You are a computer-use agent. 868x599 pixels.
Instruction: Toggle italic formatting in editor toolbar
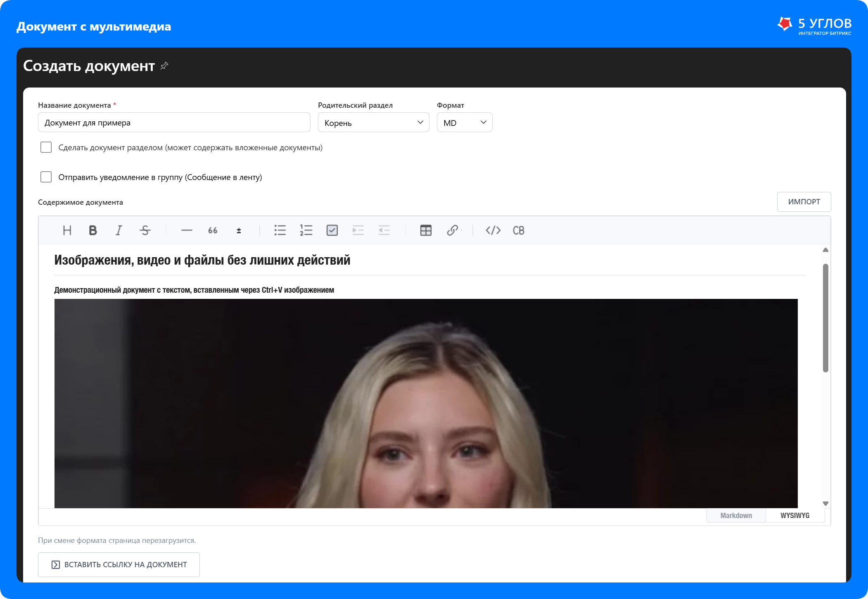(x=119, y=230)
